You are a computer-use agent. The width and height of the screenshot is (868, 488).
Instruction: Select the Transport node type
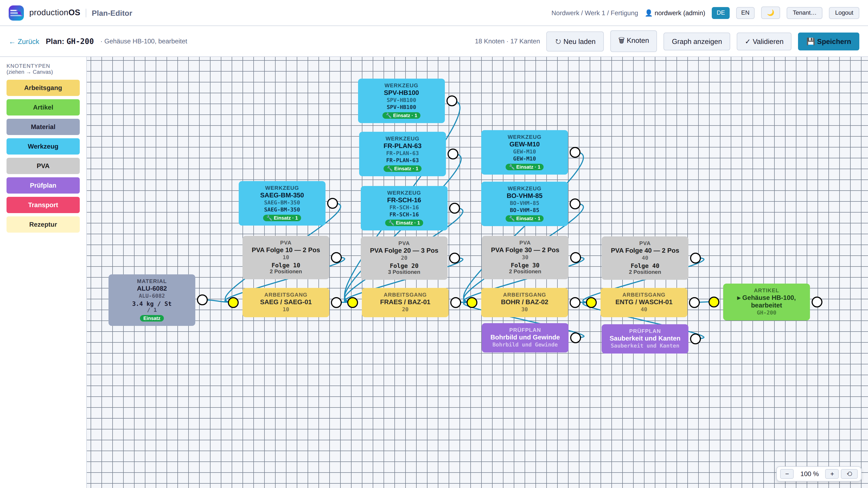[43, 205]
